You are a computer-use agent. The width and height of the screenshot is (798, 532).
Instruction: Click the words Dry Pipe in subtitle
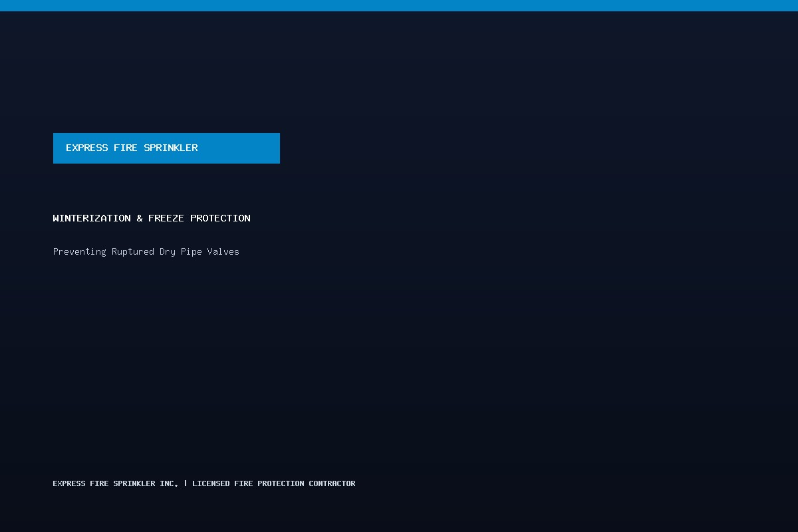click(x=181, y=251)
